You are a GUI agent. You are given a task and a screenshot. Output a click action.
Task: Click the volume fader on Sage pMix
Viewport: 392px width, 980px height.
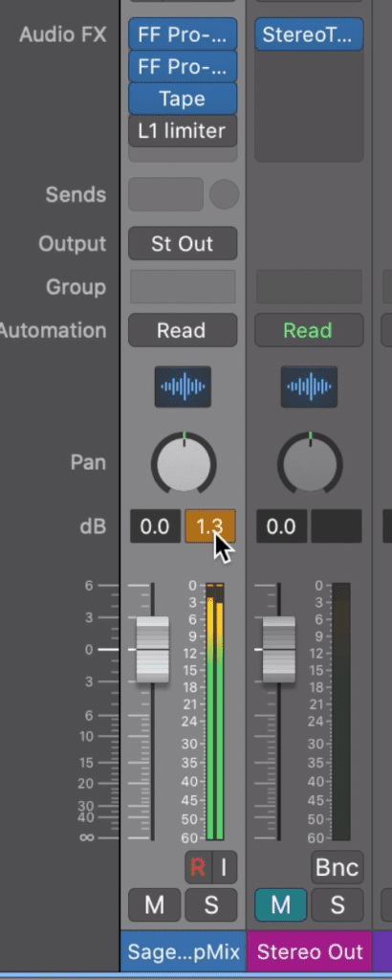(152, 650)
